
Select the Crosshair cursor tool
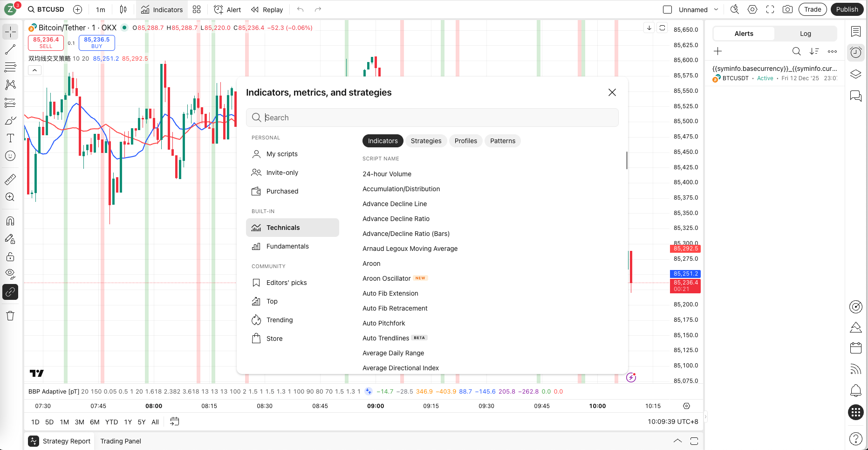10,32
